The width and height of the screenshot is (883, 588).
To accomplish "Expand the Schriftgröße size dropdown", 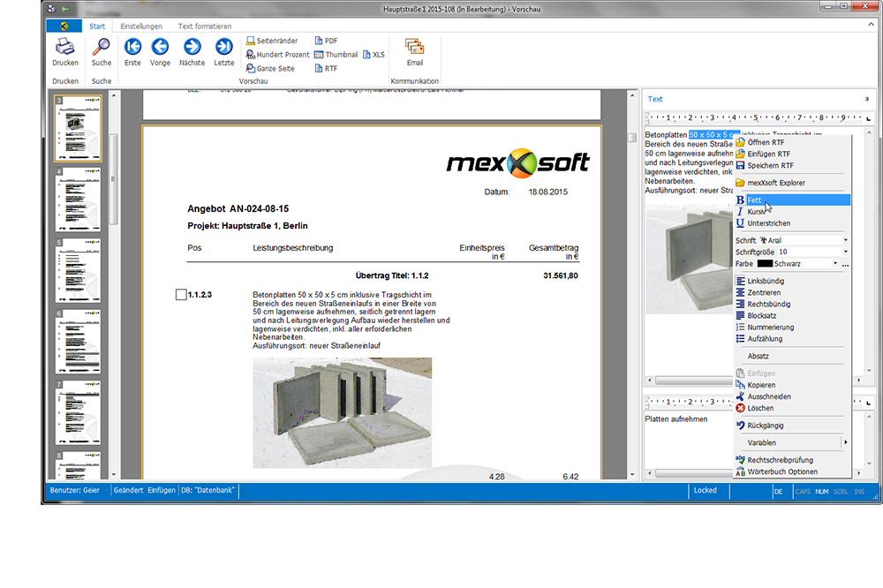I will click(x=845, y=252).
